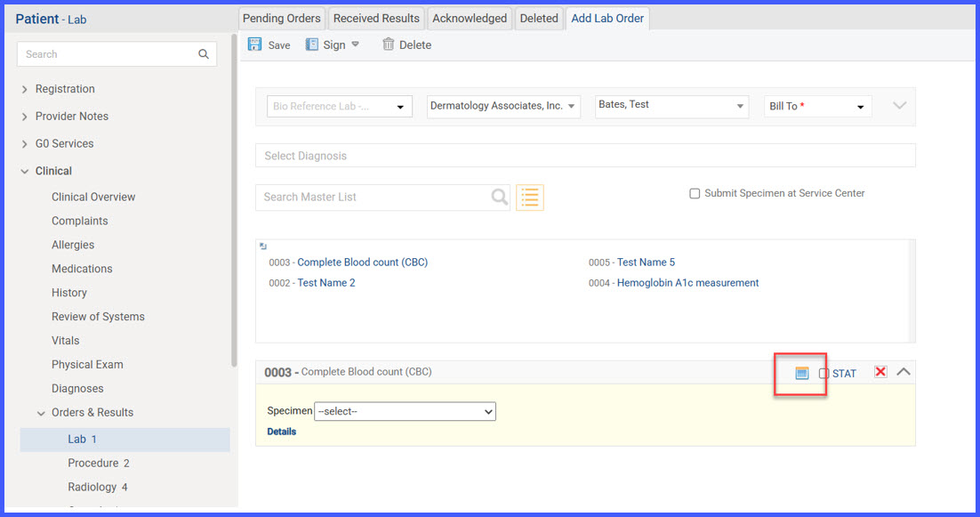Collapse the Clinical tree node

pos(24,171)
